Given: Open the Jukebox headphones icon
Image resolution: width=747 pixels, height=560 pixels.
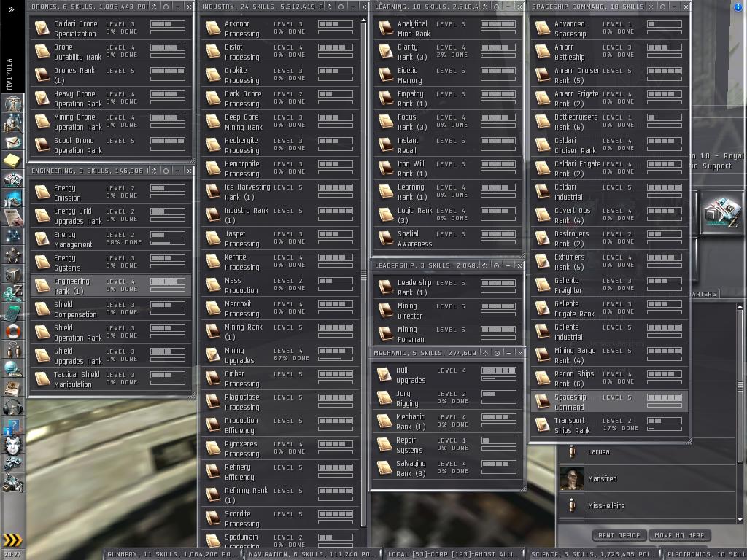Looking at the screenshot, I should [12, 407].
